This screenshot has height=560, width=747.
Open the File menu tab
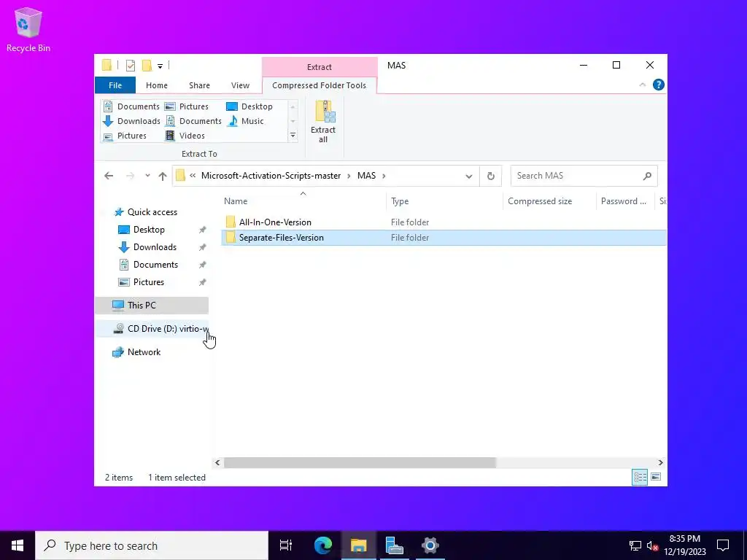click(115, 85)
